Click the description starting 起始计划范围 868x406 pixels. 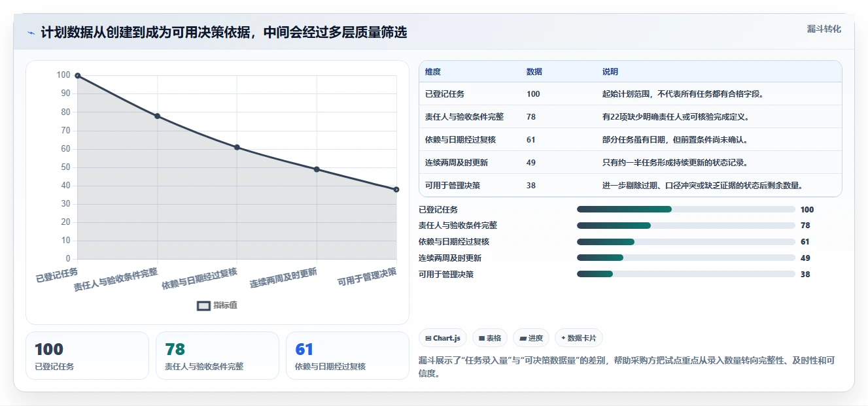(683, 94)
